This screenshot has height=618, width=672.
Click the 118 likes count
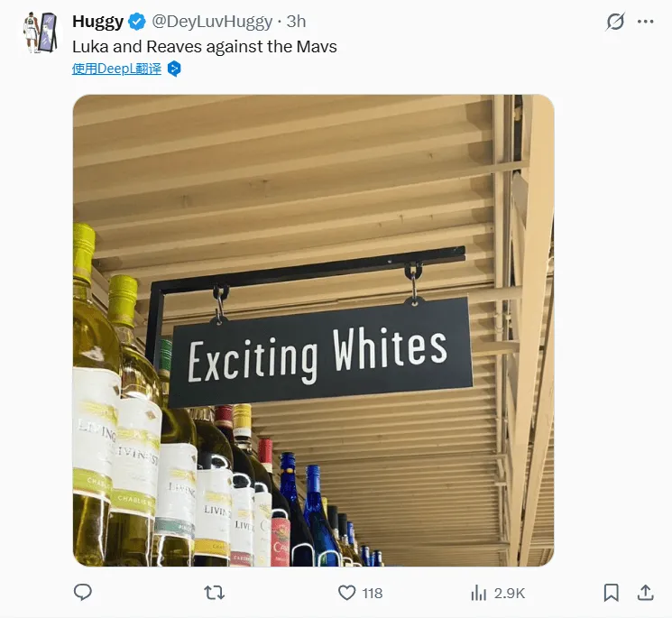coord(372,593)
